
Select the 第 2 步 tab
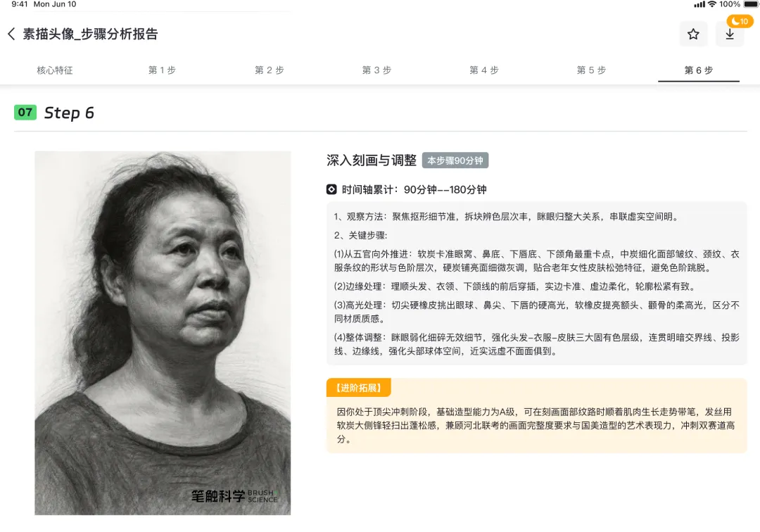pos(270,70)
